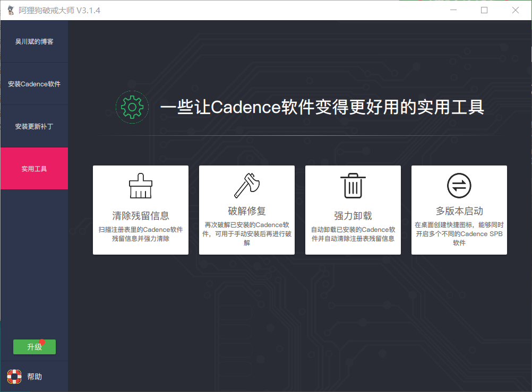Click the trash can icon on 强力卸载 card
Screen dimensions: 532x392
point(353,186)
